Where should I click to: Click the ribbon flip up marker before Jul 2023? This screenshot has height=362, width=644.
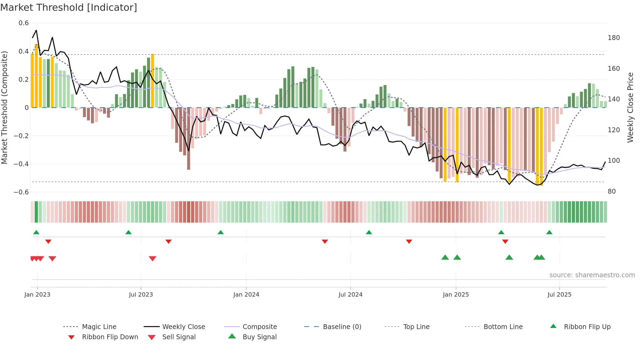pyautogui.click(x=129, y=232)
